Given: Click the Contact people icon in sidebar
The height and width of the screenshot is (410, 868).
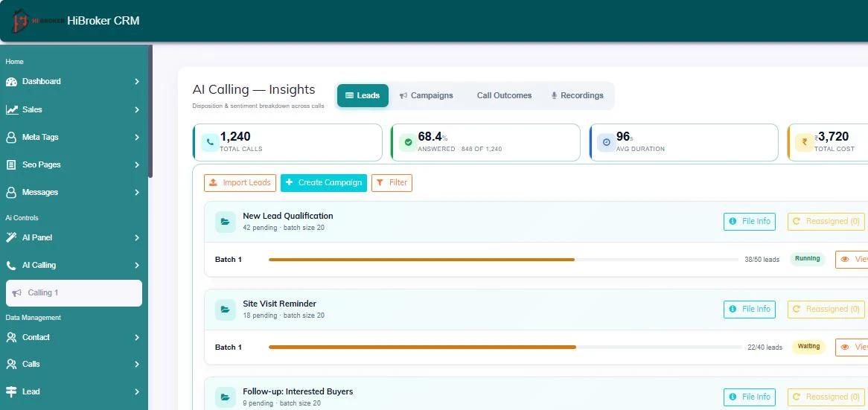Looking at the screenshot, I should click(x=11, y=337).
